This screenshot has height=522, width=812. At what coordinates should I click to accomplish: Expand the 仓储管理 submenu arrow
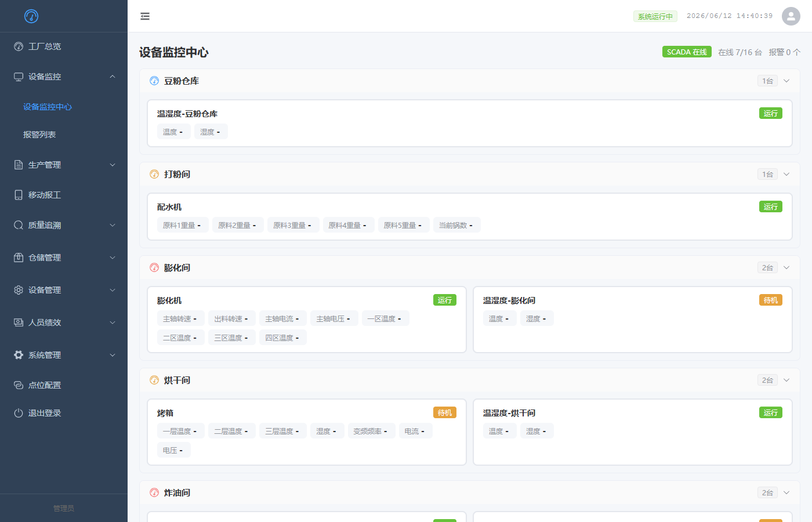(113, 258)
